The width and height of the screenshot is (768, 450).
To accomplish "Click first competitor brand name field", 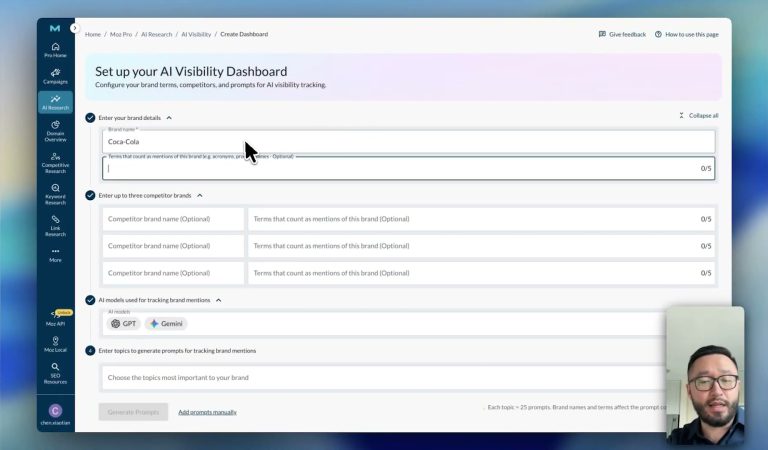I will coord(173,219).
